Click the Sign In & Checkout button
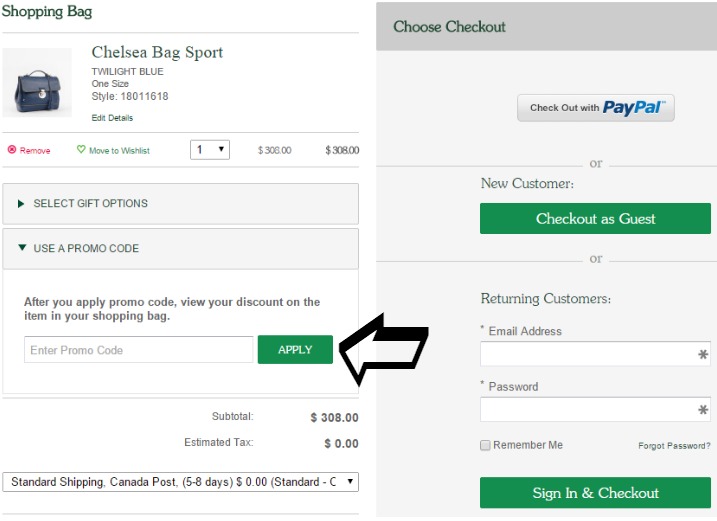 tap(595, 493)
